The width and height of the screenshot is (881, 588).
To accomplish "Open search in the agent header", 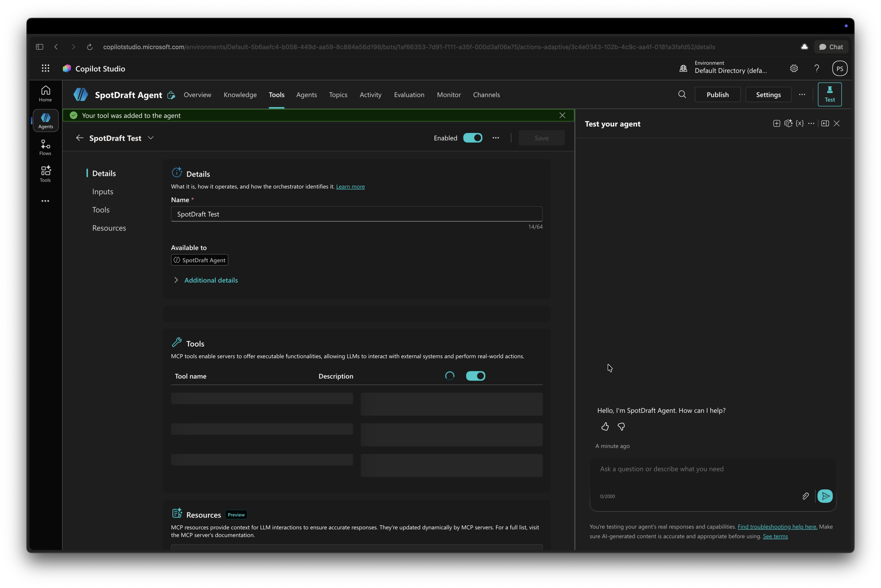I will [682, 95].
